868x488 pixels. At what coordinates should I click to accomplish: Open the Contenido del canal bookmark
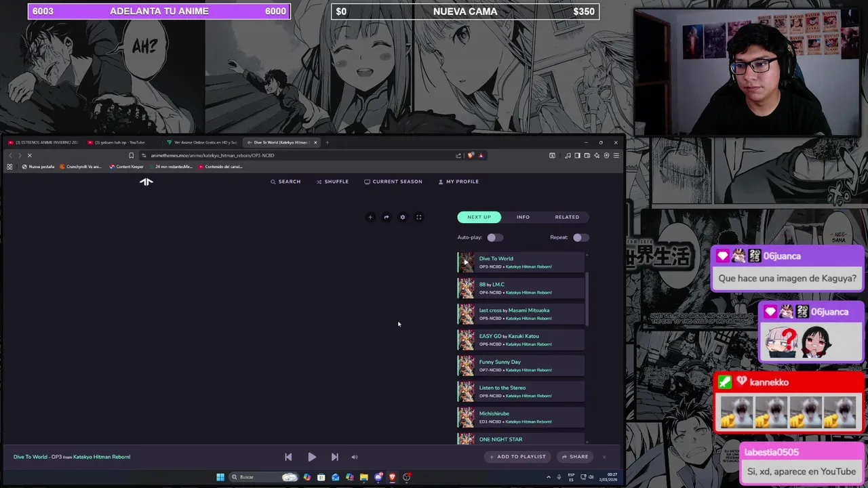click(x=220, y=167)
